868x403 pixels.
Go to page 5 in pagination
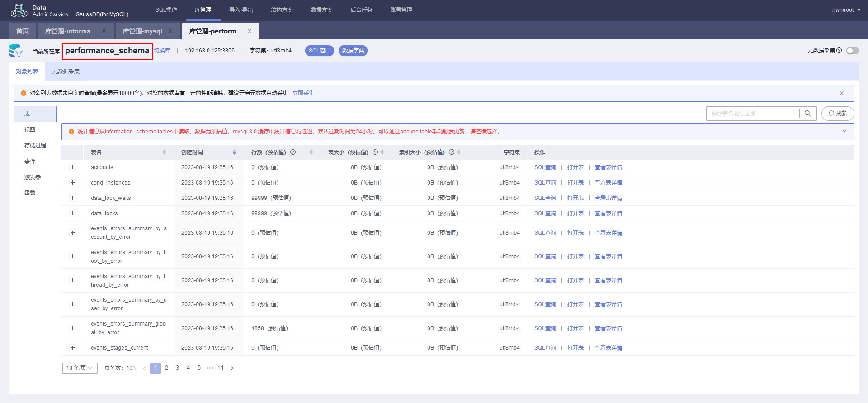[x=199, y=368]
